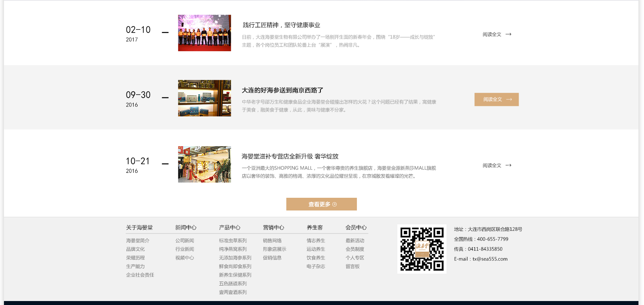Click the date 09-30 2016
The width and height of the screenshot is (644, 305).
(x=138, y=99)
